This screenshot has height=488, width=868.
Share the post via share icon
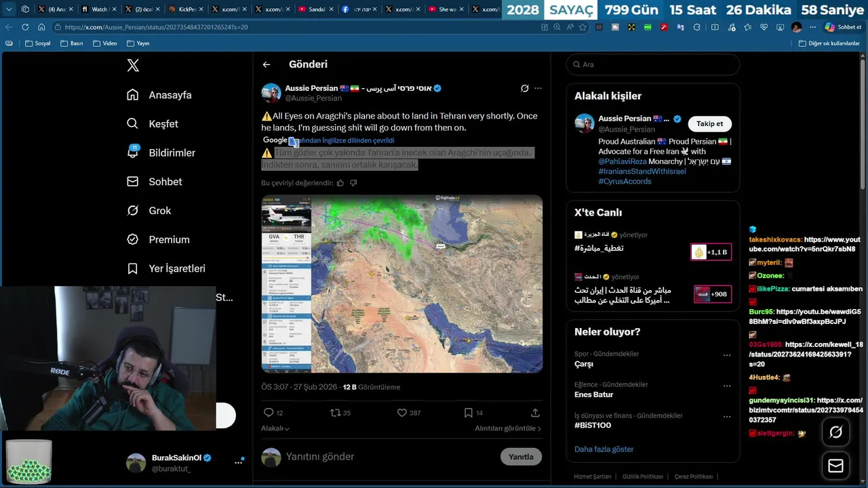(x=535, y=412)
